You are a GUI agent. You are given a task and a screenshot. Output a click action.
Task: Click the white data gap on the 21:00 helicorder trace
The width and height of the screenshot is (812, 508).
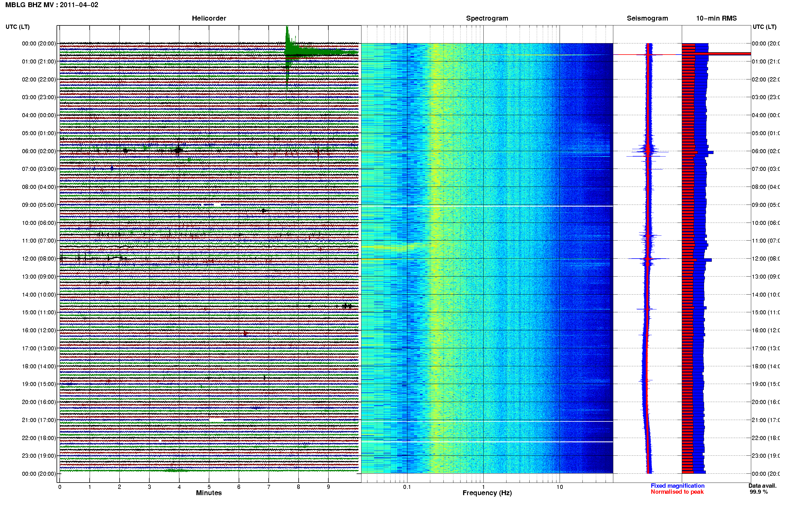coord(216,420)
